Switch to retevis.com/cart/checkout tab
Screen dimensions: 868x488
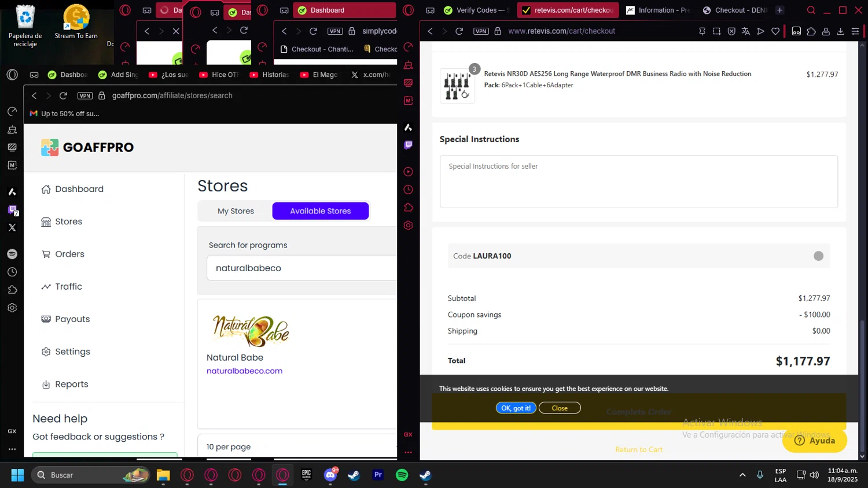[568, 10]
